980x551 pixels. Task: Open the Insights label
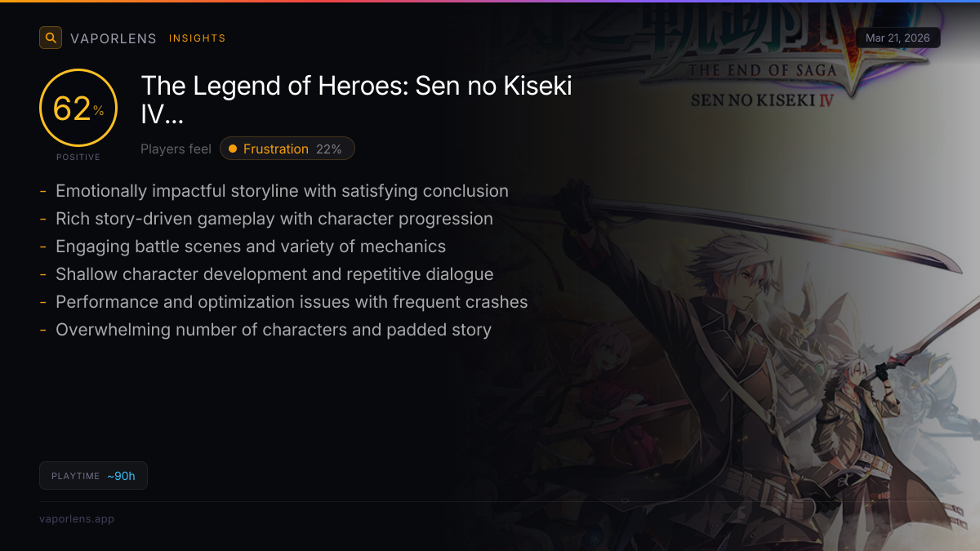pos(198,38)
